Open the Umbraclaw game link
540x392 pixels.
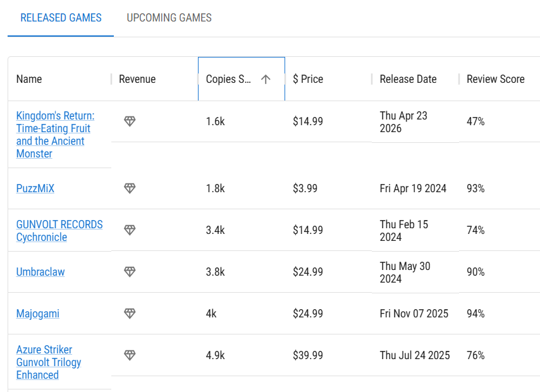tap(40, 272)
